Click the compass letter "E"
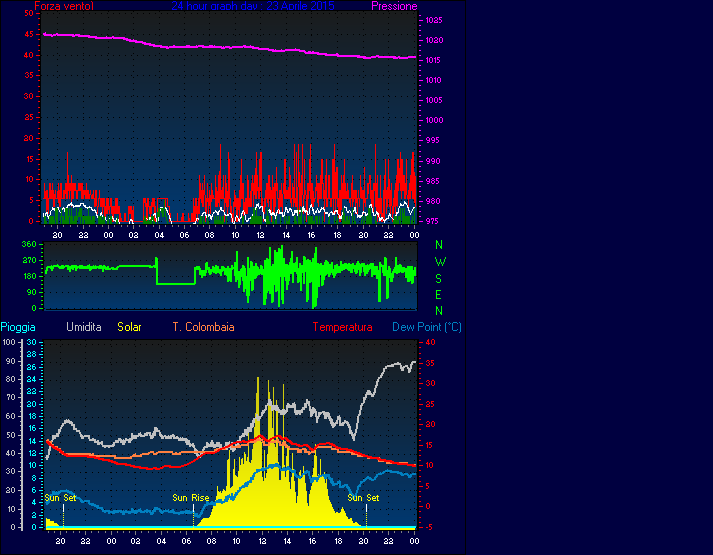This screenshot has width=713, height=555. 438,295
